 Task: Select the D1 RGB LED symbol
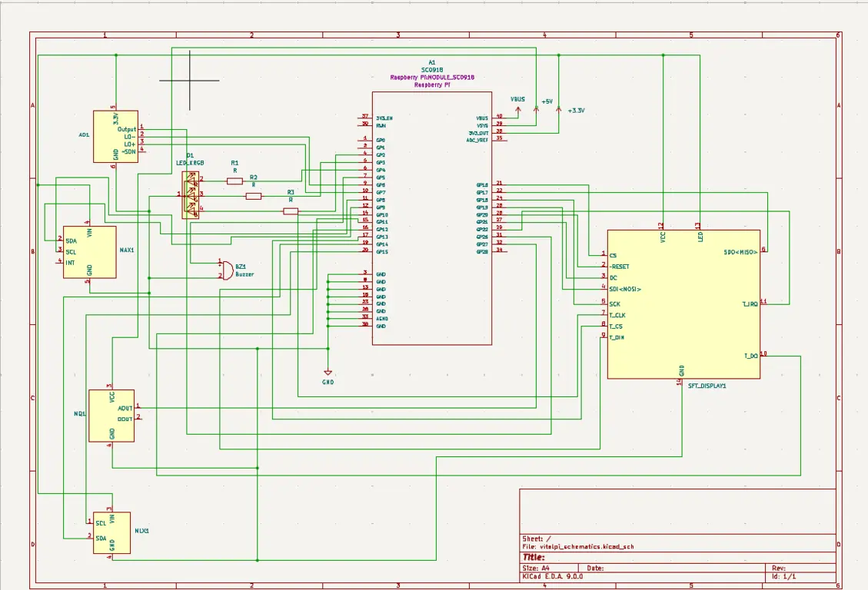point(191,195)
